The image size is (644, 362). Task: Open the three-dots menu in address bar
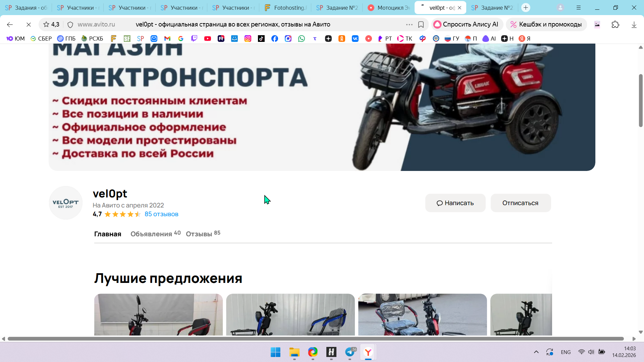[409, 24]
